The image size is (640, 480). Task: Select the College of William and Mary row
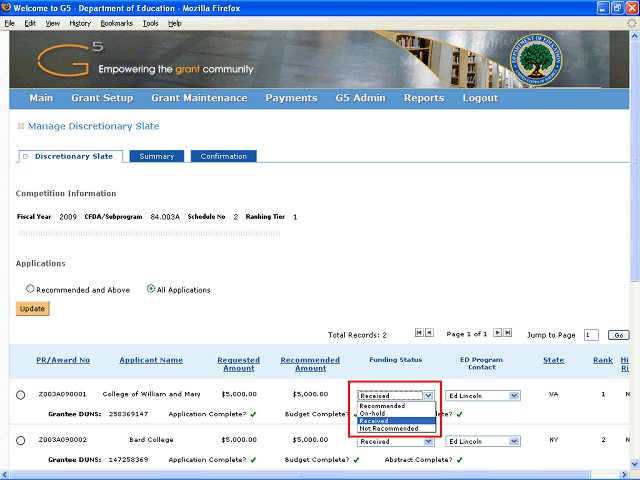click(21, 395)
